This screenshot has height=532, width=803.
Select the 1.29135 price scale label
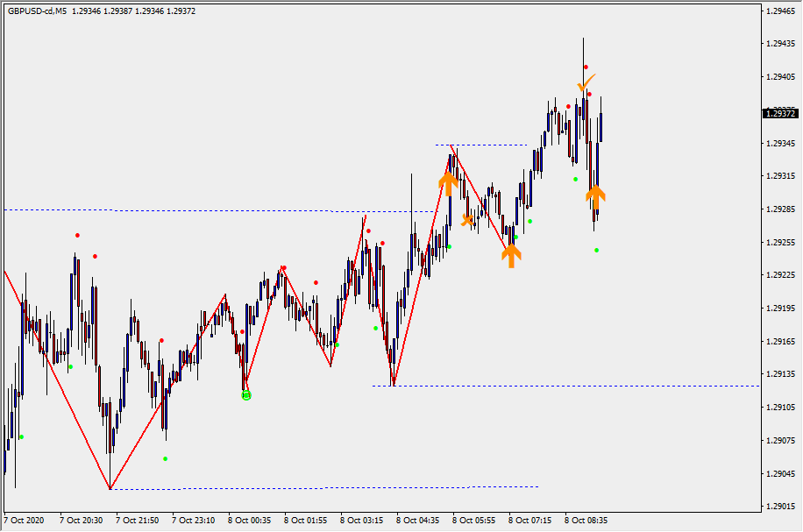pyautogui.click(x=780, y=374)
